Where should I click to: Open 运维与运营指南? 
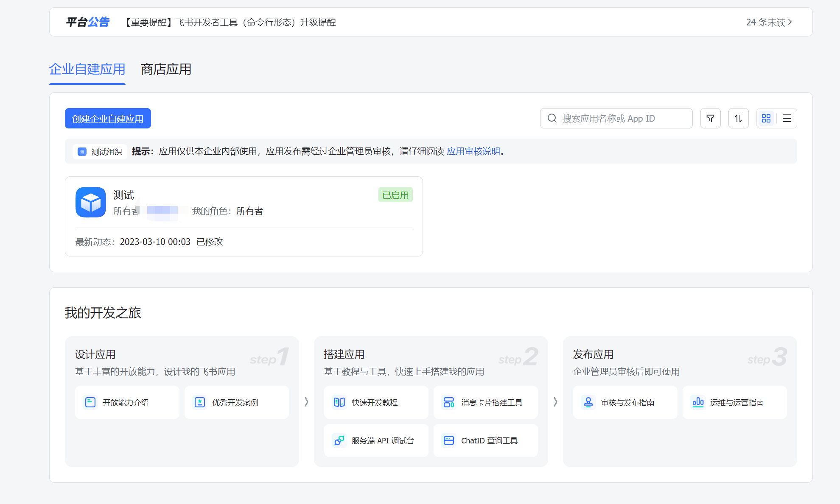point(734,402)
